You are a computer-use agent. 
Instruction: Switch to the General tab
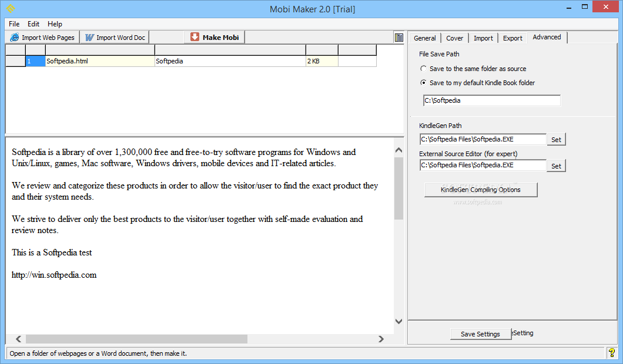[x=425, y=38]
